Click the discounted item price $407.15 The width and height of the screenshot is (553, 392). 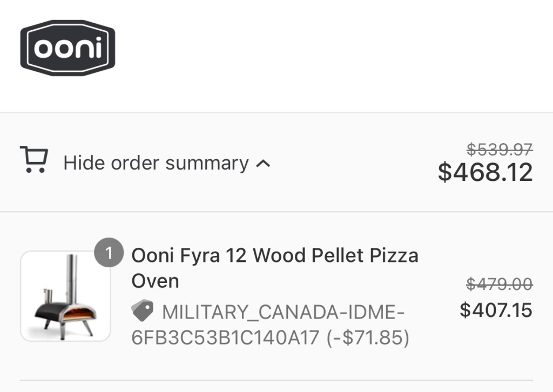496,310
